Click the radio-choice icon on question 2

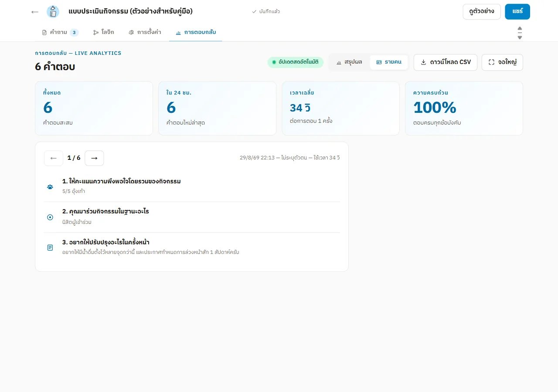(50, 217)
